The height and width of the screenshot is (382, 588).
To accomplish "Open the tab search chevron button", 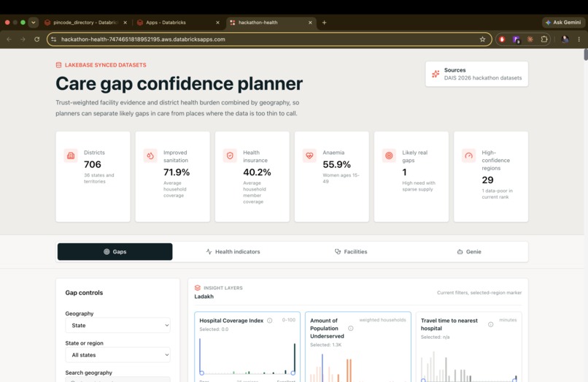I will point(34,23).
